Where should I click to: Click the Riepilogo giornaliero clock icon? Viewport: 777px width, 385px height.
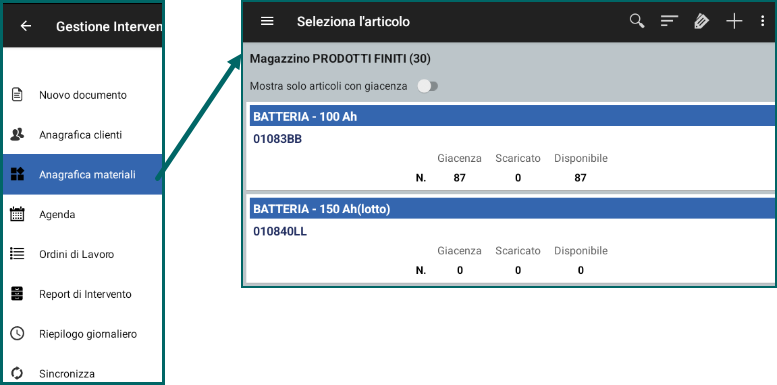17,333
